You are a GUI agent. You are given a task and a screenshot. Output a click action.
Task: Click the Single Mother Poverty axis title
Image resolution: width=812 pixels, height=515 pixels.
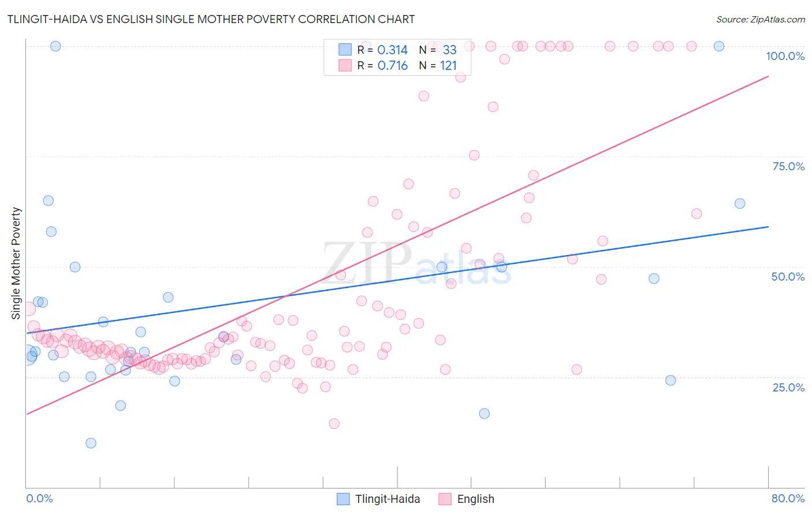click(16, 263)
